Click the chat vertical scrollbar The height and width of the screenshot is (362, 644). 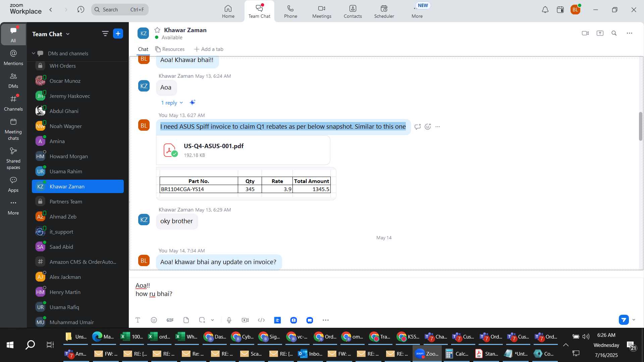pyautogui.click(x=640, y=126)
